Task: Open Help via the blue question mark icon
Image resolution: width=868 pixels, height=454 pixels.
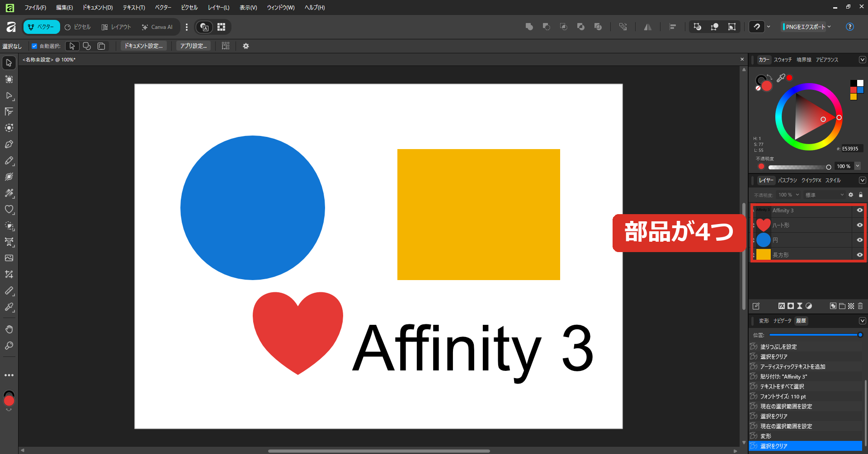Action: point(850,27)
